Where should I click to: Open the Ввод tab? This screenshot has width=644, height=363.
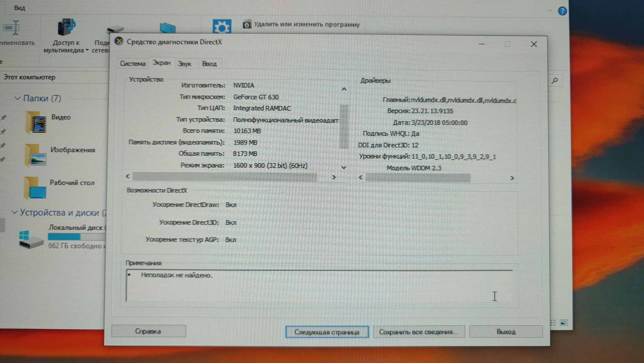209,64
